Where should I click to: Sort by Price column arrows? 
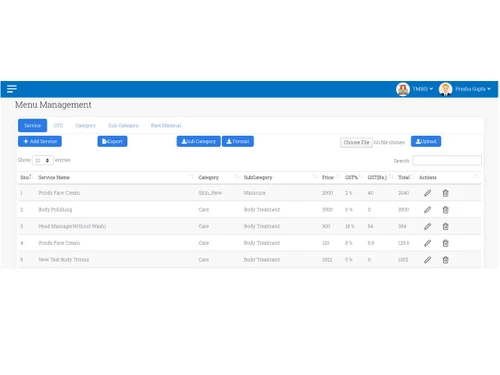[x=338, y=176]
